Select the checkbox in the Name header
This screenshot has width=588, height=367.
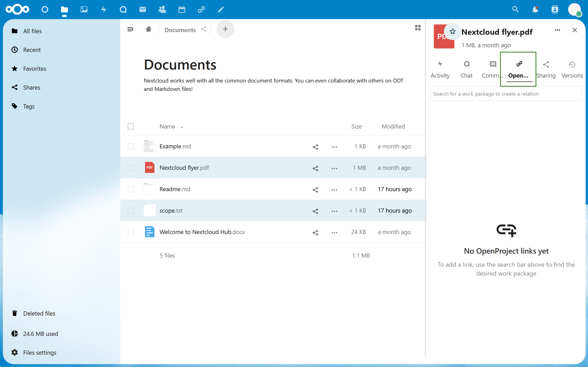point(131,126)
